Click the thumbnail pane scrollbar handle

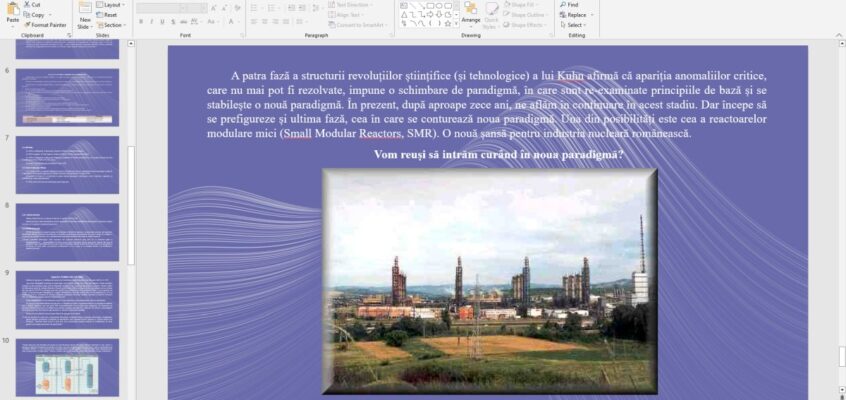131,205
